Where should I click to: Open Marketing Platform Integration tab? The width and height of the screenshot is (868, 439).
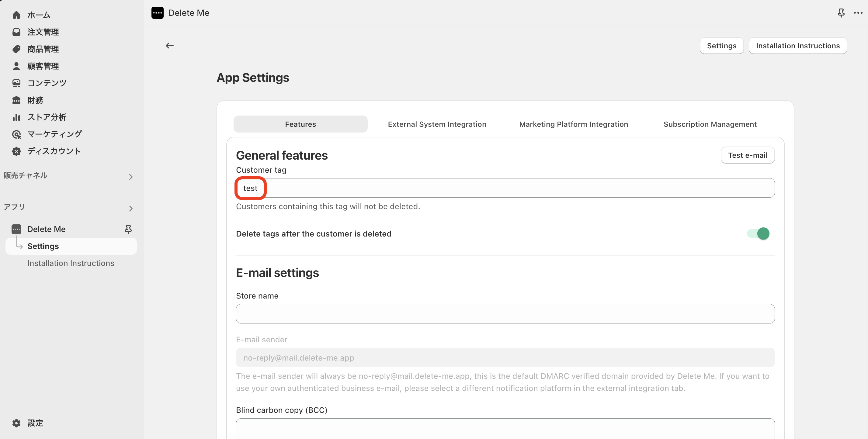(x=574, y=124)
